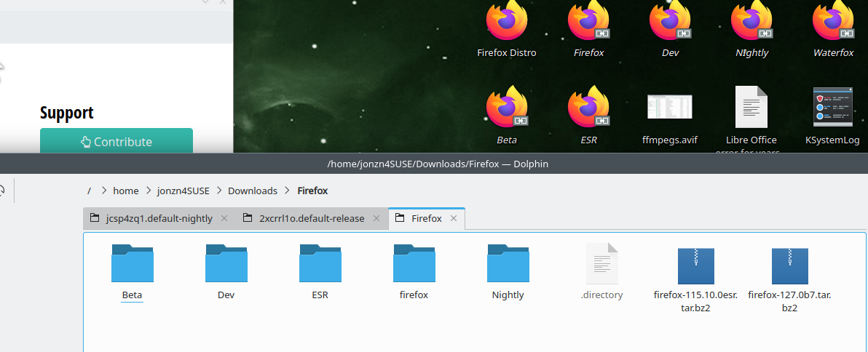868x352 pixels.
Task: Select the firefox-115.10.0esr.tar.bz2 archive
Action: 695,265
